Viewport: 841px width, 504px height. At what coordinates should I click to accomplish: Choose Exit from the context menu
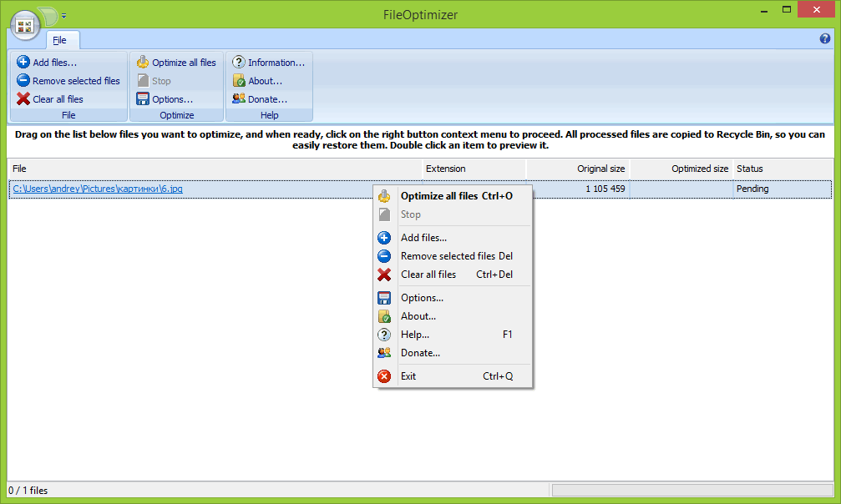point(408,376)
